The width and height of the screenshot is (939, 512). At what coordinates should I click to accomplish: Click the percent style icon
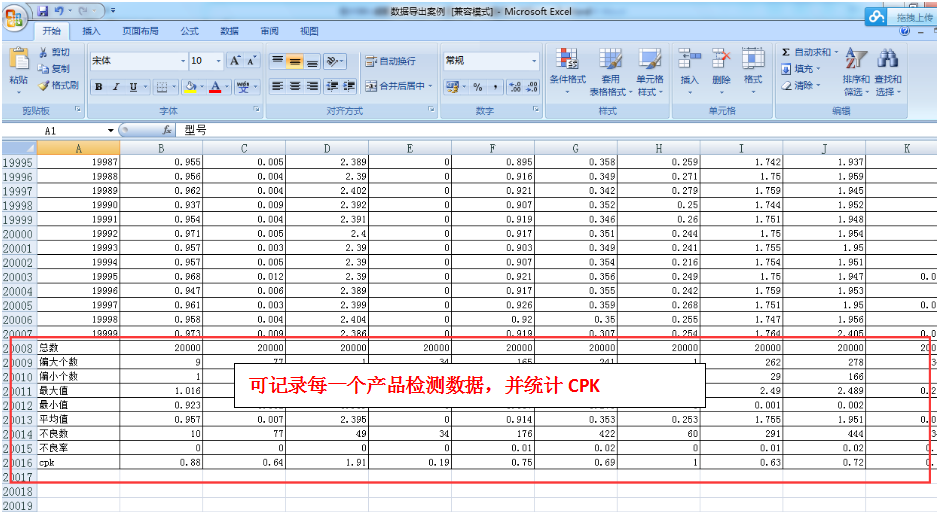click(478, 87)
